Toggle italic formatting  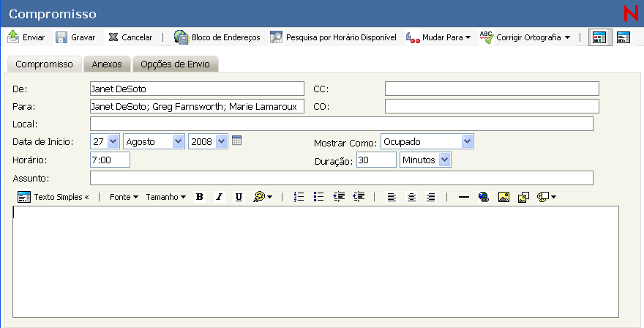(x=220, y=197)
